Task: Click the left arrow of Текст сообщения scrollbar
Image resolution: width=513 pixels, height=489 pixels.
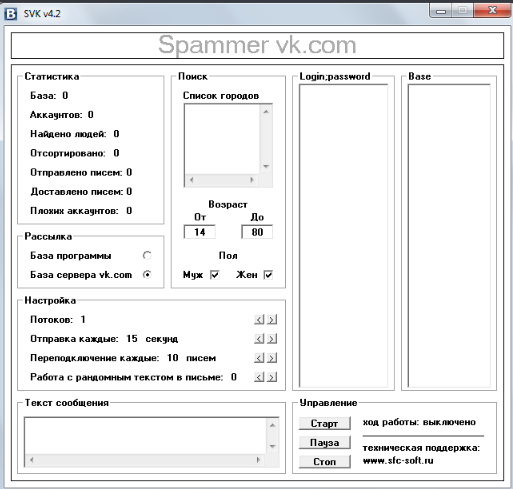Action: coord(32,460)
